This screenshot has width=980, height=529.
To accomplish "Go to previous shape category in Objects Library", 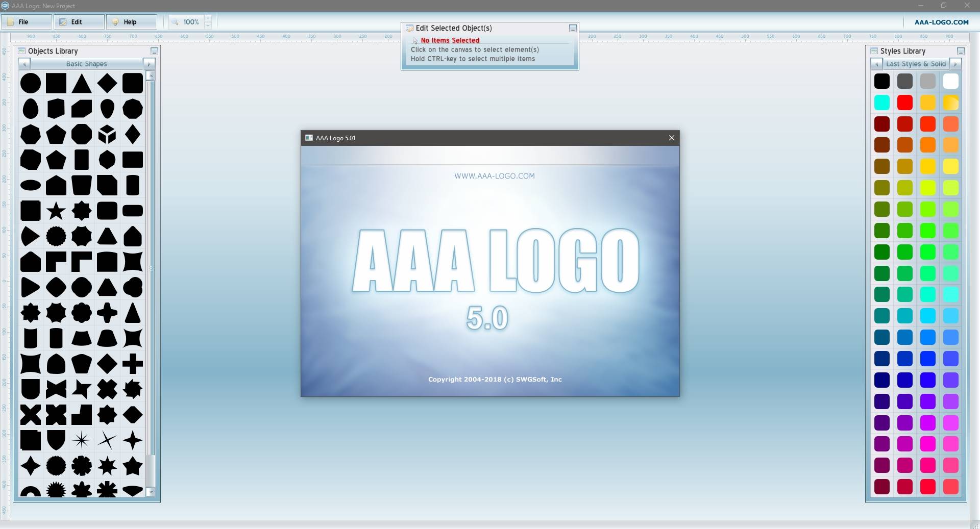I will point(24,64).
